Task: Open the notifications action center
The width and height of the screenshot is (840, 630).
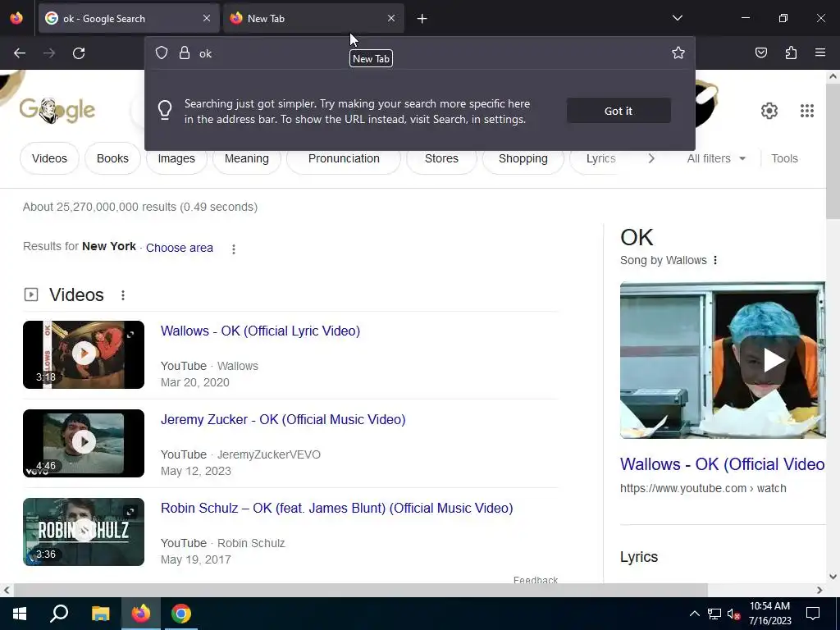Action: pos(813,614)
